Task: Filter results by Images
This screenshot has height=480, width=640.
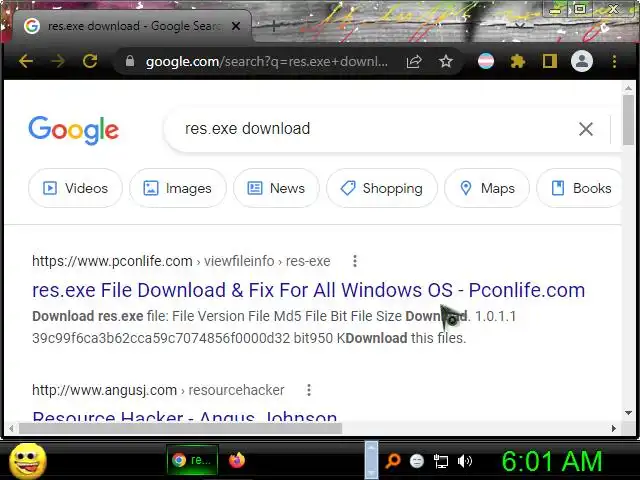Action: coord(178,188)
